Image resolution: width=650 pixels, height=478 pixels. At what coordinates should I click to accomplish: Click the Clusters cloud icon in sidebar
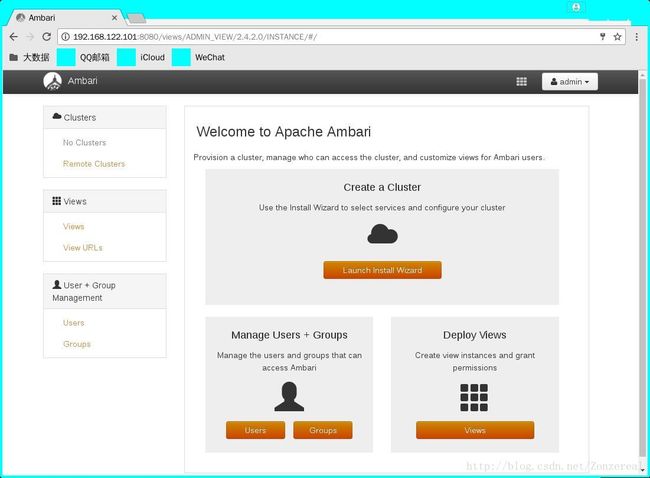pyautogui.click(x=57, y=116)
